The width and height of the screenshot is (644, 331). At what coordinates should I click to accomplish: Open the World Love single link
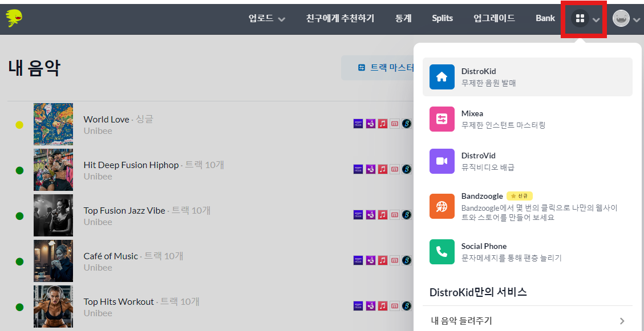(x=106, y=120)
